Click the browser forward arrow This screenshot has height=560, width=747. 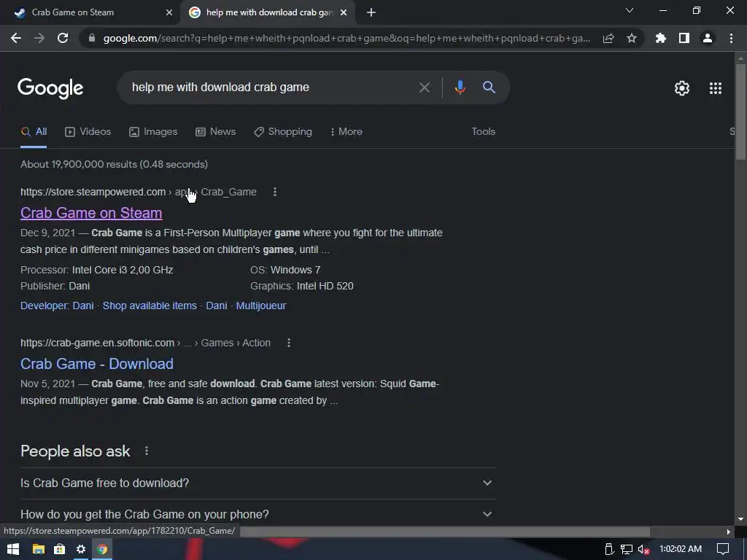pos(39,38)
